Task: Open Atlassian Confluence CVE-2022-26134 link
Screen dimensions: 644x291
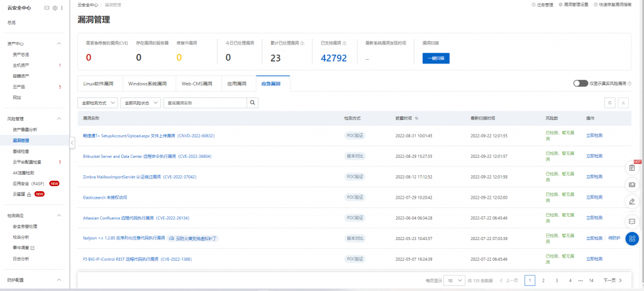Action: tap(136, 218)
